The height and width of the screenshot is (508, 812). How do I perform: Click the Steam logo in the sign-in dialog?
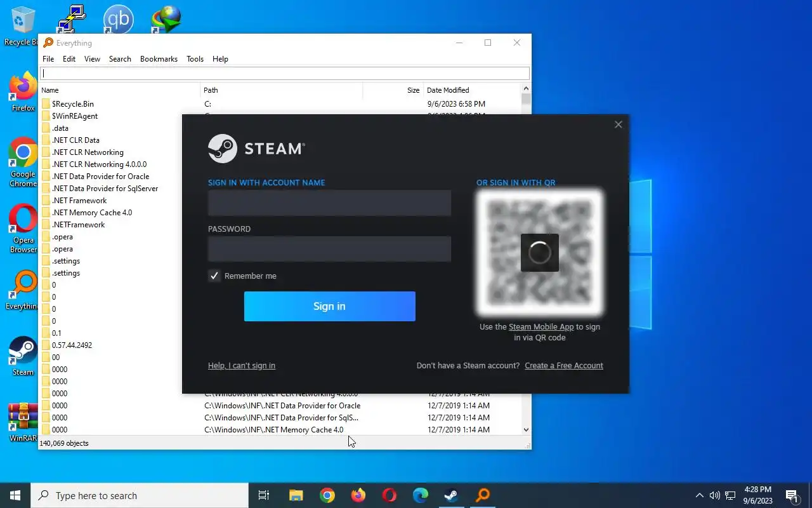(256, 149)
